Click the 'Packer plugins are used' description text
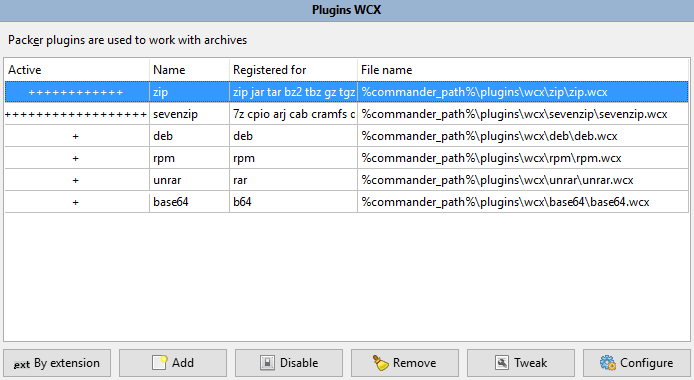The width and height of the screenshot is (694, 380). tap(127, 40)
